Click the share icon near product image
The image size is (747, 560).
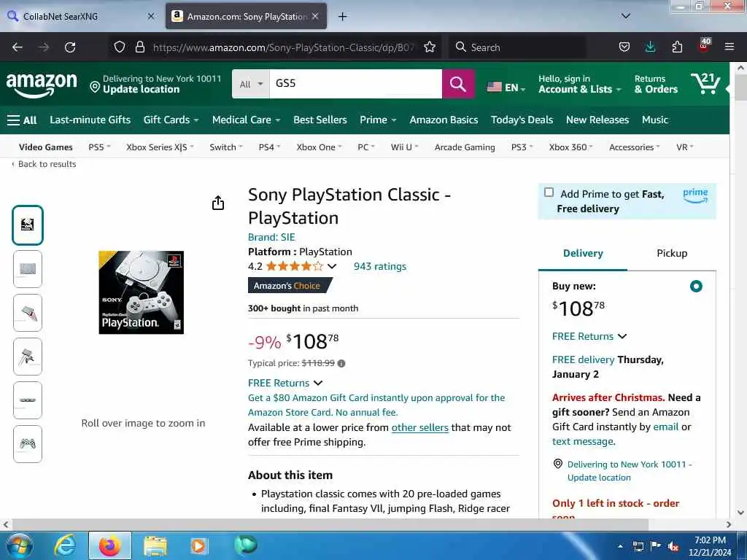click(x=217, y=203)
